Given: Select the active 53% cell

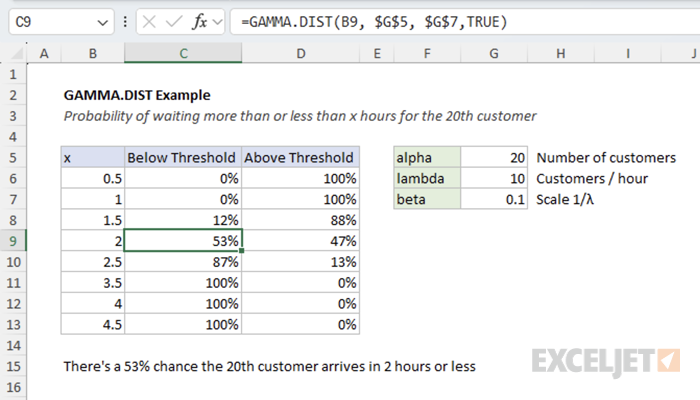Looking at the screenshot, I should [x=183, y=241].
